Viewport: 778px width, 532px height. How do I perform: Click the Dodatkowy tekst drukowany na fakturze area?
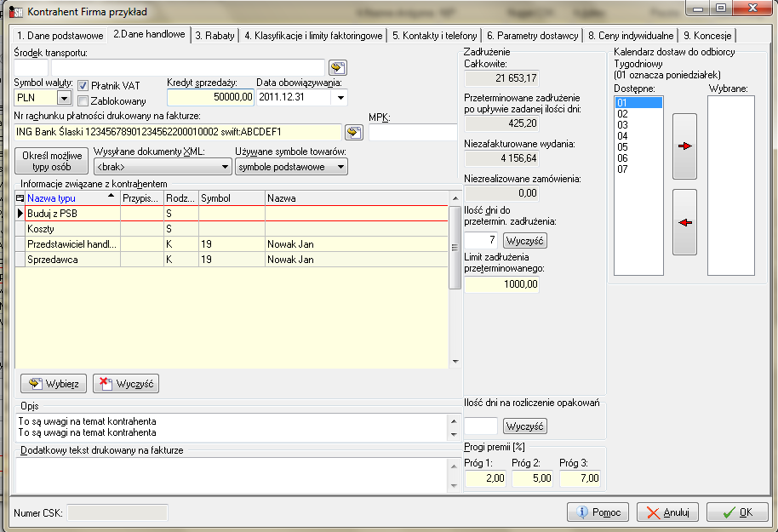coord(232,476)
